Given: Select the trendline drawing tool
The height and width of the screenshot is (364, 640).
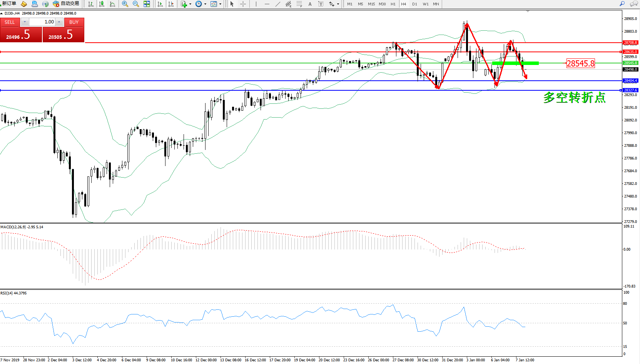Looking at the screenshot, I should pyautogui.click(x=278, y=4).
